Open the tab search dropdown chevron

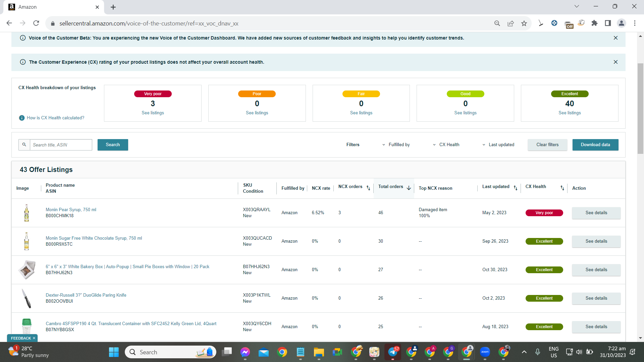577,6
